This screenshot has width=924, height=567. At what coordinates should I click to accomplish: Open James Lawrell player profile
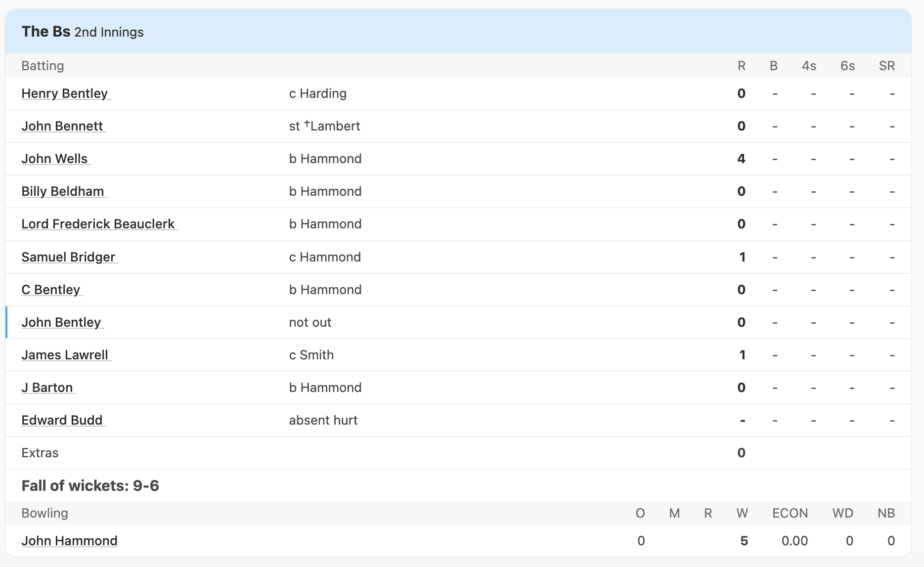click(65, 355)
